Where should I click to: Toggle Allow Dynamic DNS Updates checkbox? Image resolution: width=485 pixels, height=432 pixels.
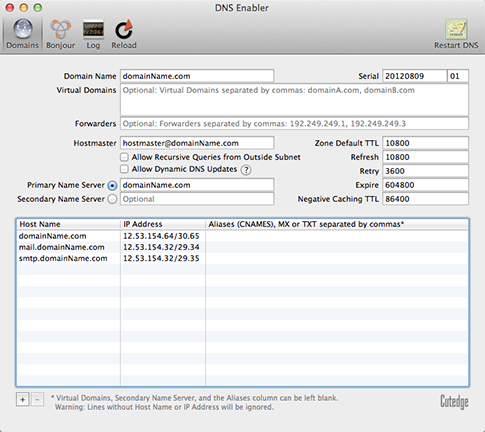[x=124, y=169]
